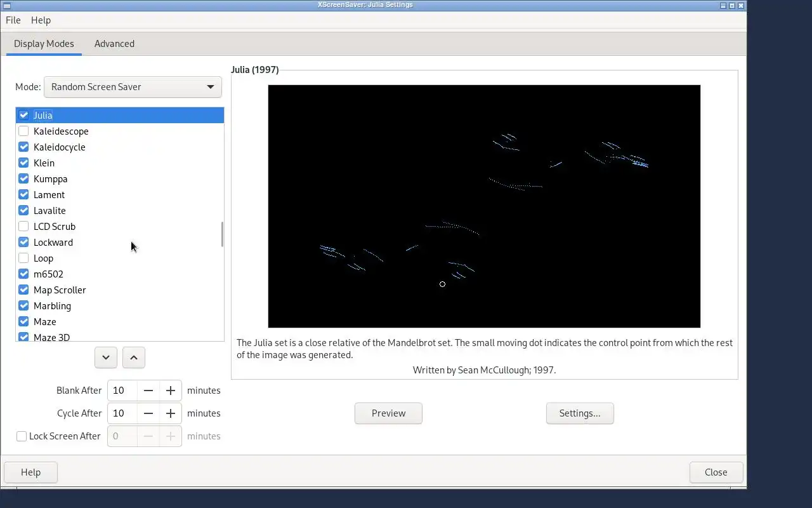The width and height of the screenshot is (812, 508).
Task: Disable the Kaleidocycle checkbox
Action: pos(23,147)
